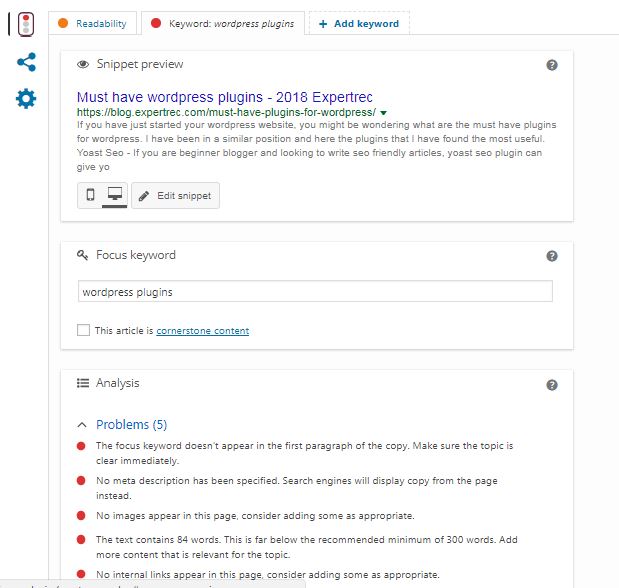Open the green arrow dropdown after snippet URL
This screenshot has width=619, height=588.
click(383, 113)
